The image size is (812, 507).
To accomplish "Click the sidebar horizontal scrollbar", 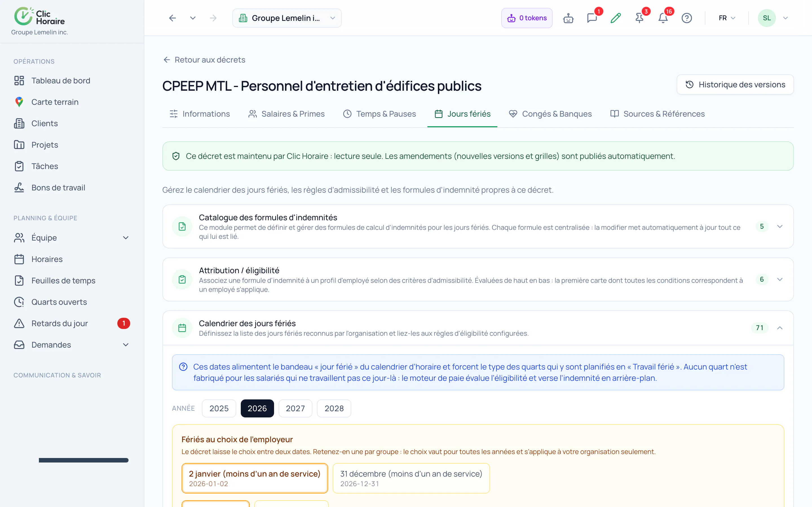I will pos(83,460).
